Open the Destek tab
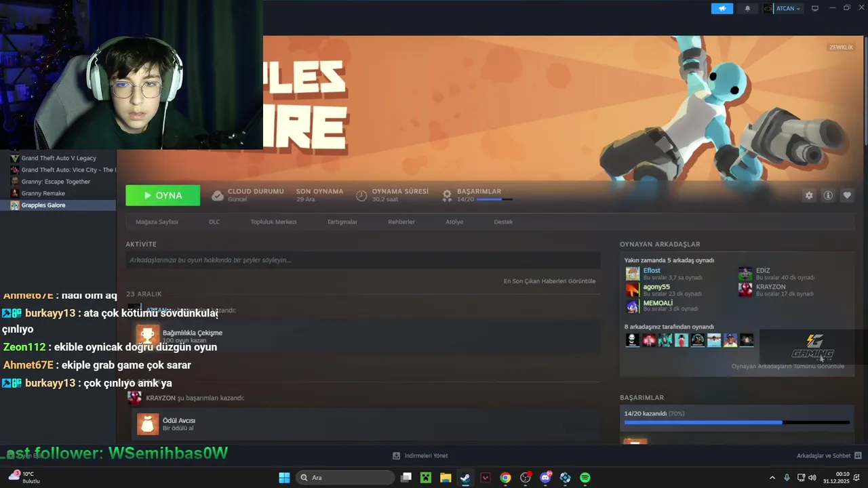 [x=503, y=222]
